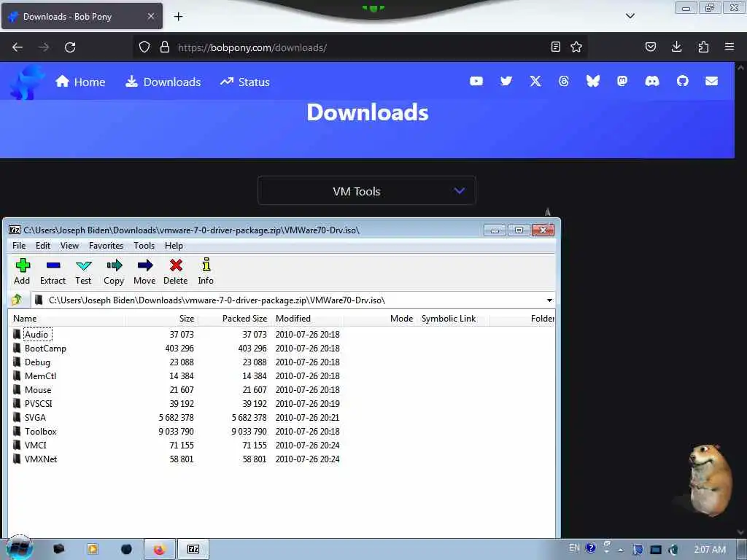Open Firefox application hamburger menu
747x560 pixels.
[729, 47]
